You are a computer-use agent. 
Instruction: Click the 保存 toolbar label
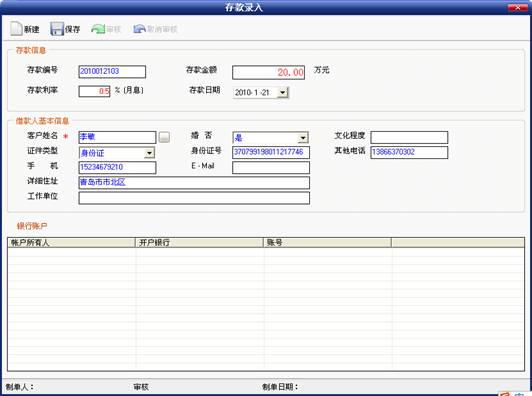tap(72, 30)
